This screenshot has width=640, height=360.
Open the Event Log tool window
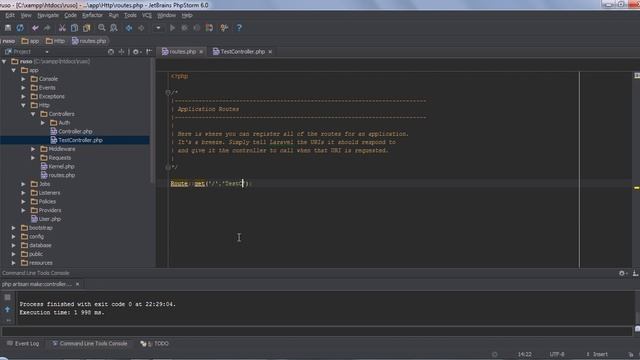tap(23, 344)
